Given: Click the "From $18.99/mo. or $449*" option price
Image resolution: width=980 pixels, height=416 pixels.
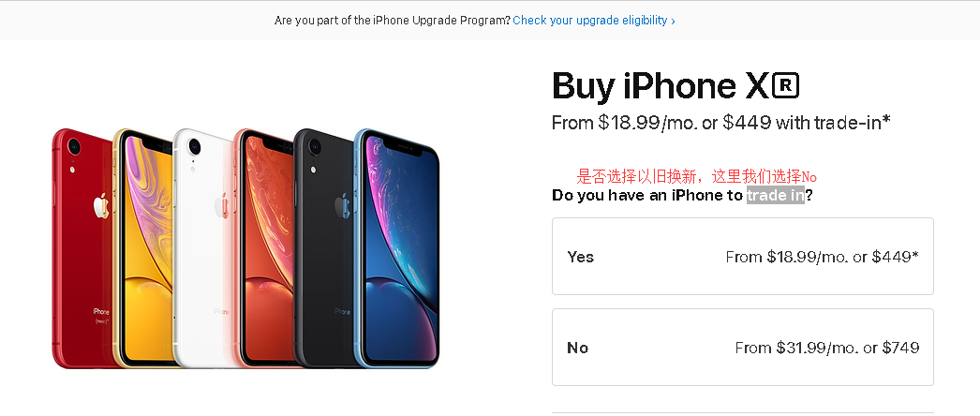Looking at the screenshot, I should [822, 257].
